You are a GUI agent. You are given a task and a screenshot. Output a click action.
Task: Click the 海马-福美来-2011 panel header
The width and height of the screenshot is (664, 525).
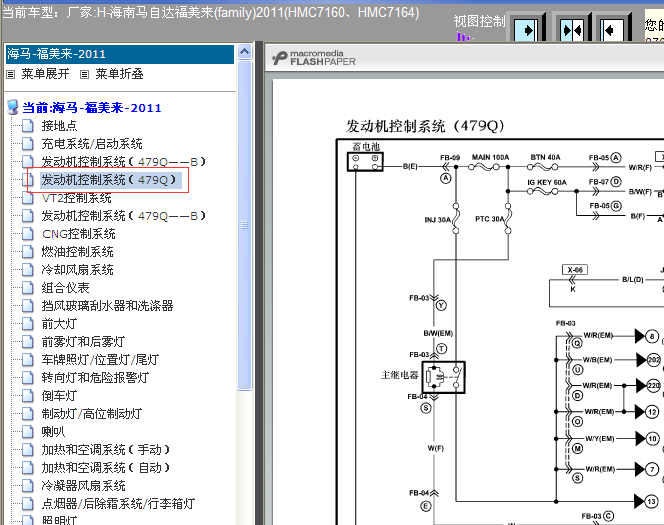[x=120, y=54]
